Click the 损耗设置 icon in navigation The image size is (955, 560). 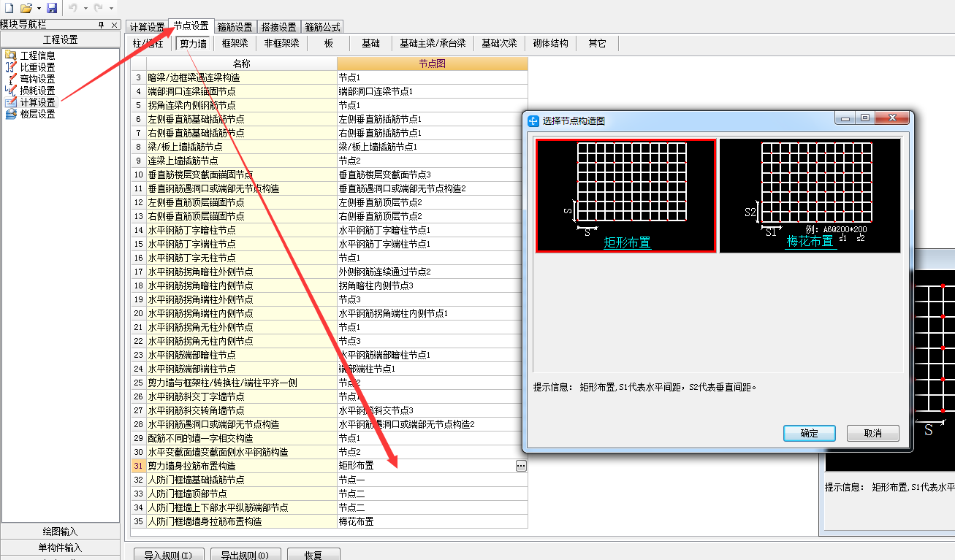pyautogui.click(x=10, y=90)
